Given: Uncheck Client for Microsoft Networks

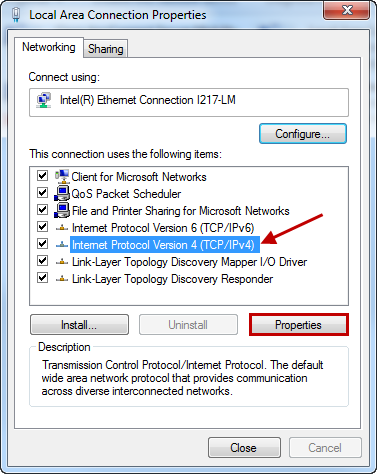Looking at the screenshot, I should [x=42, y=176].
